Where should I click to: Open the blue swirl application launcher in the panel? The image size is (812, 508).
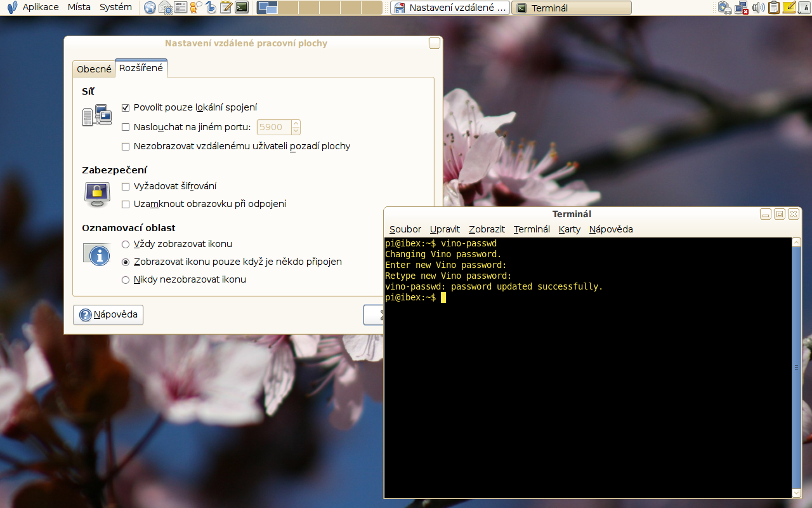(211, 8)
